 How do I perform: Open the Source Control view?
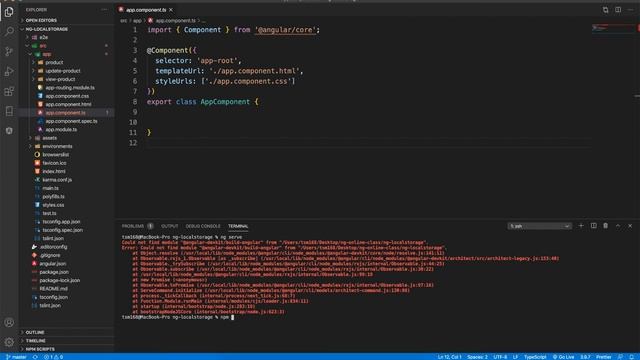click(9, 51)
